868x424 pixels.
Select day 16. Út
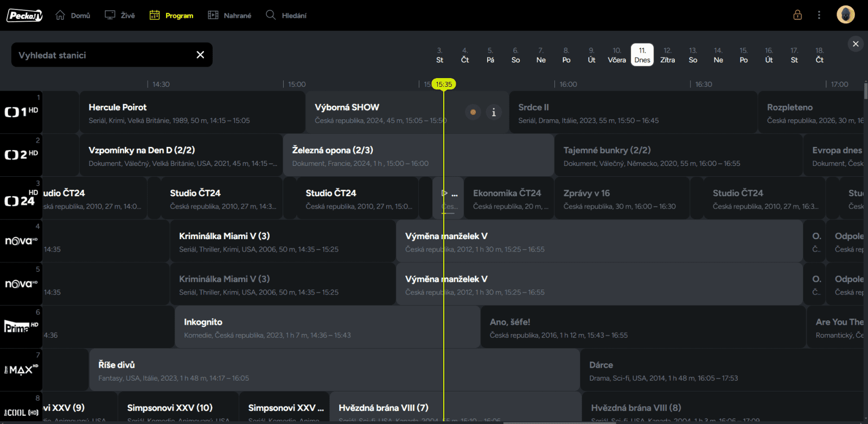coord(769,55)
